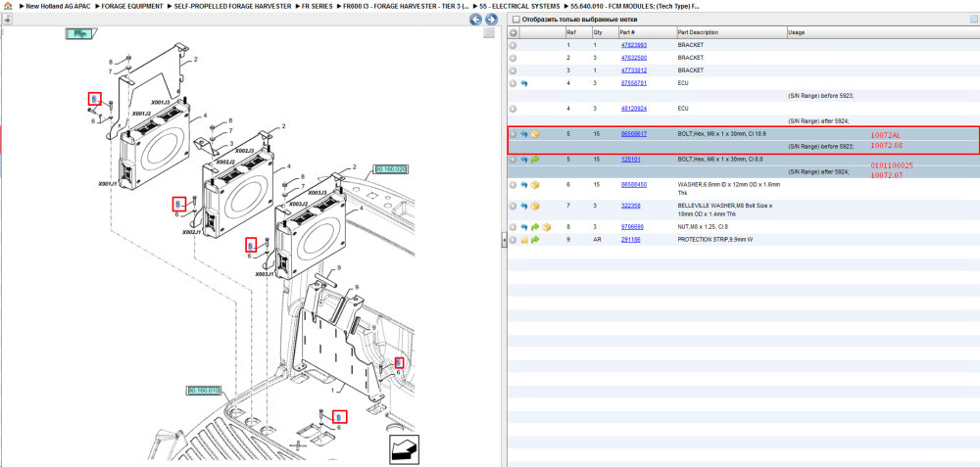Click the round icon for part 48120924
Screen dimensions: 980x467
click(x=514, y=109)
